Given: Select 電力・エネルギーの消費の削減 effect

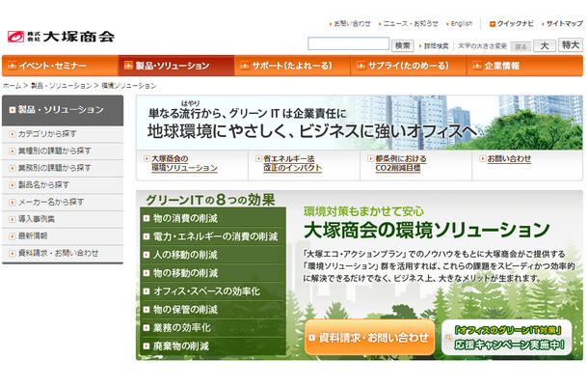Looking at the screenshot, I should click(213, 236).
